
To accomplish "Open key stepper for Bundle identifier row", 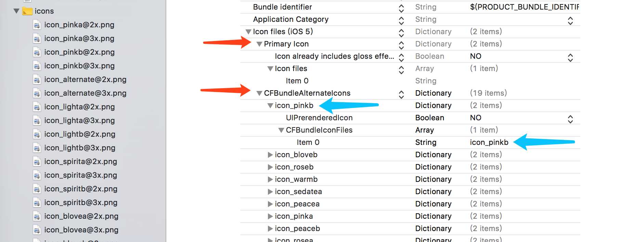I will (x=401, y=8).
